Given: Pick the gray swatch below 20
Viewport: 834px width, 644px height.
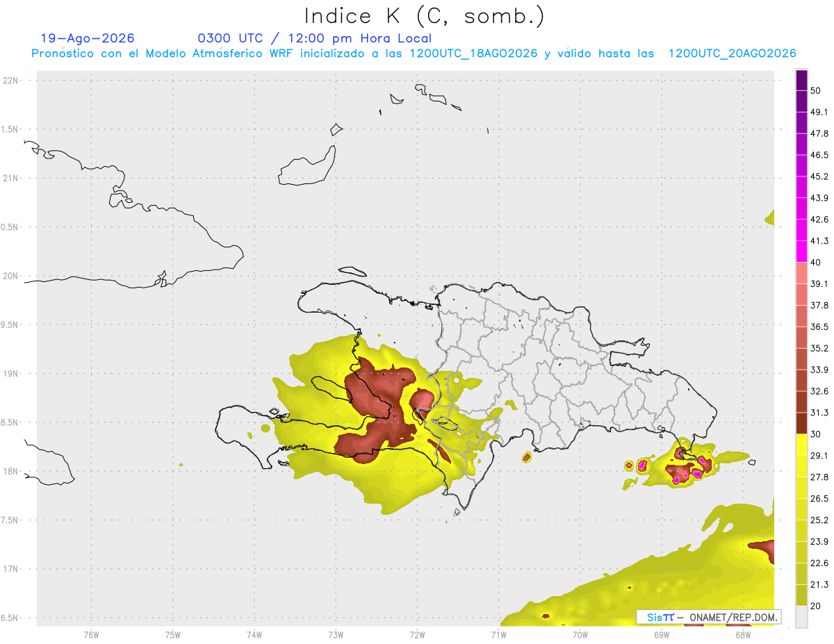Looking at the screenshot, I should 801,617.
